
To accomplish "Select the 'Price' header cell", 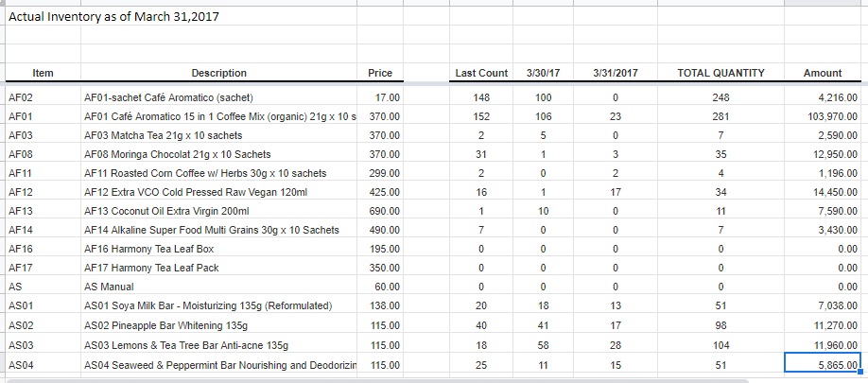I will tap(380, 73).
